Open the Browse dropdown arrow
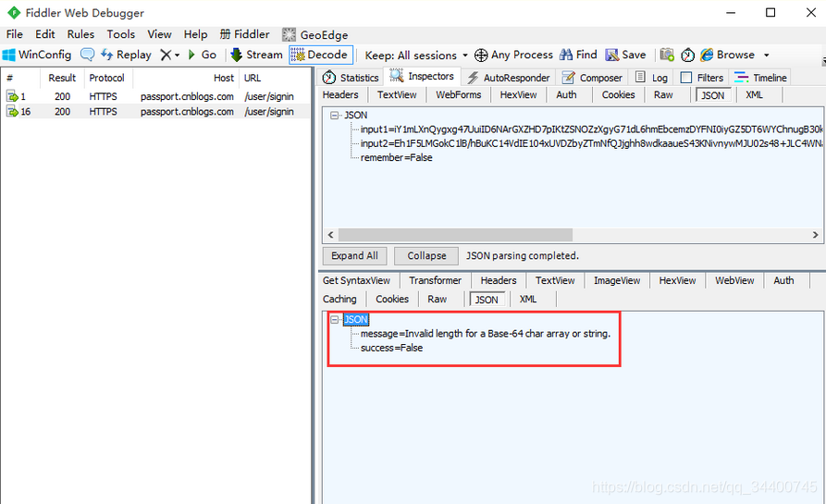The image size is (826, 504). [x=767, y=55]
